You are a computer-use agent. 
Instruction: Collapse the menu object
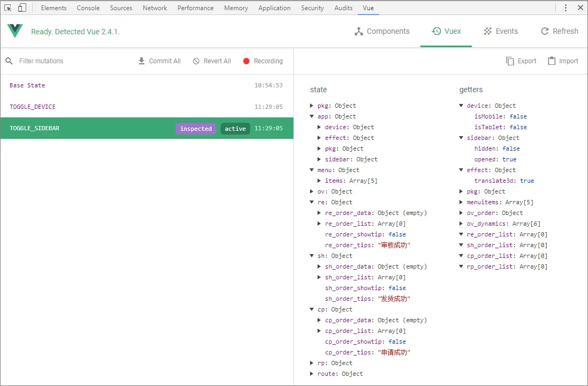312,170
